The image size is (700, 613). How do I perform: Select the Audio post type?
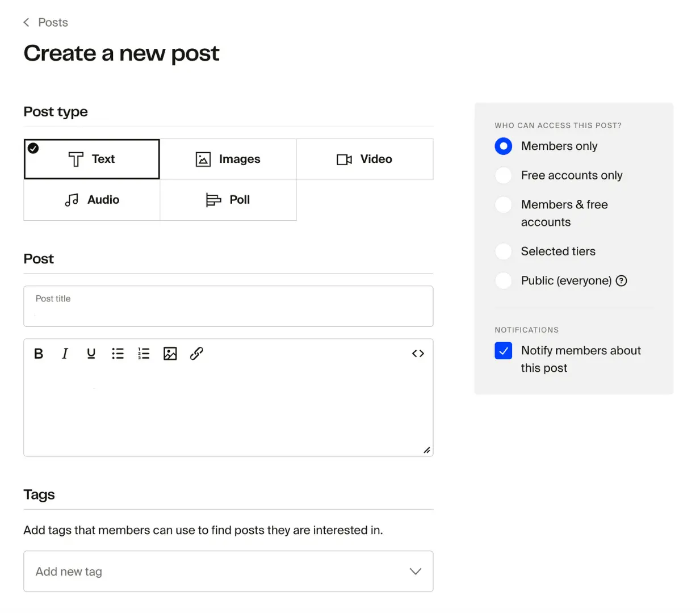[x=91, y=200]
